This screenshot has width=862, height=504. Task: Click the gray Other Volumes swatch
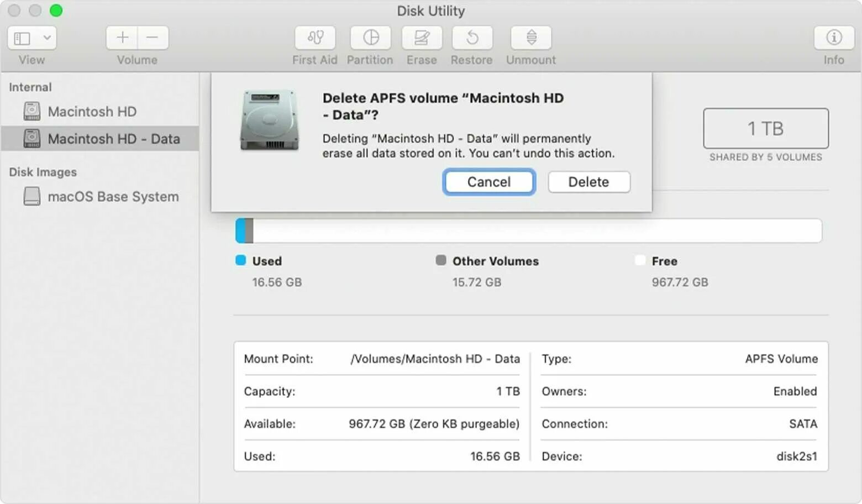pos(440,260)
